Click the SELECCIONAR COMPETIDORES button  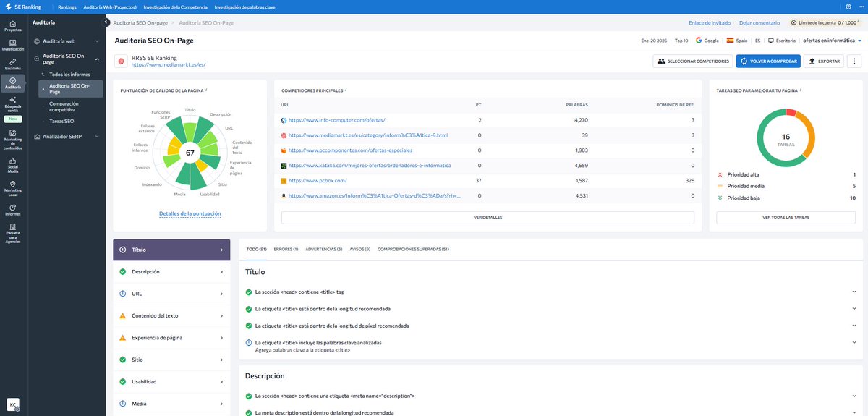coord(693,61)
